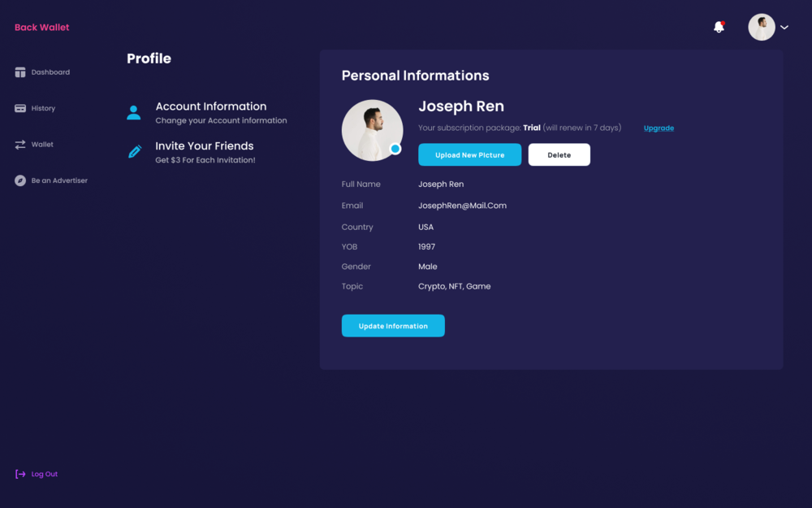Click the Wallet transfer arrows icon
This screenshot has height=508, width=812.
click(20, 145)
